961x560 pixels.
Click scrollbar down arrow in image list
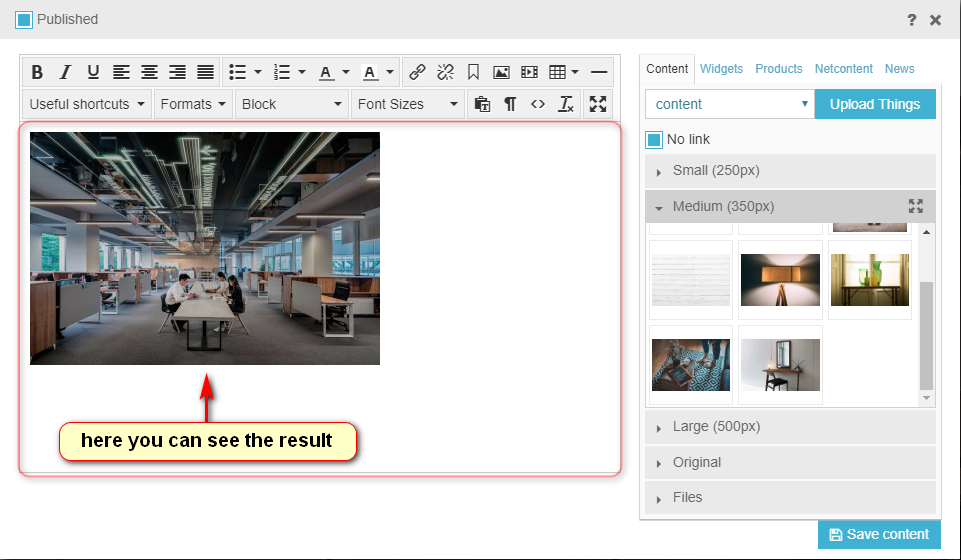click(926, 398)
